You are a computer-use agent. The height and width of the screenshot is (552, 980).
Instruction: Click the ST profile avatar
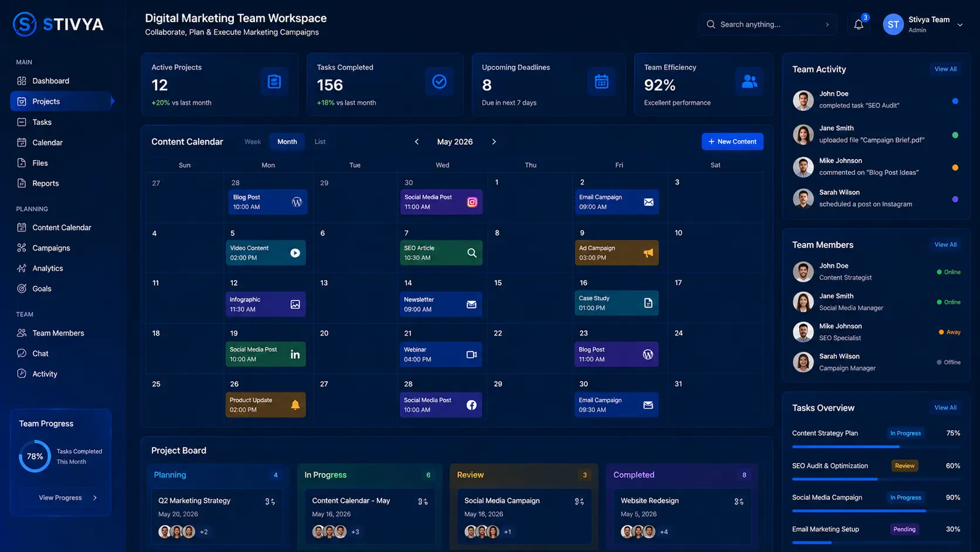pyautogui.click(x=893, y=25)
